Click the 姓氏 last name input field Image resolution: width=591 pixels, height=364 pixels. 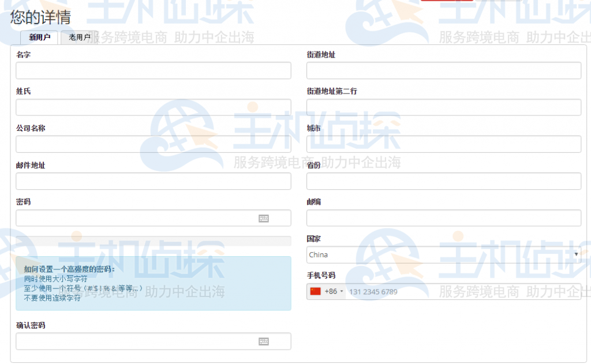(x=153, y=107)
